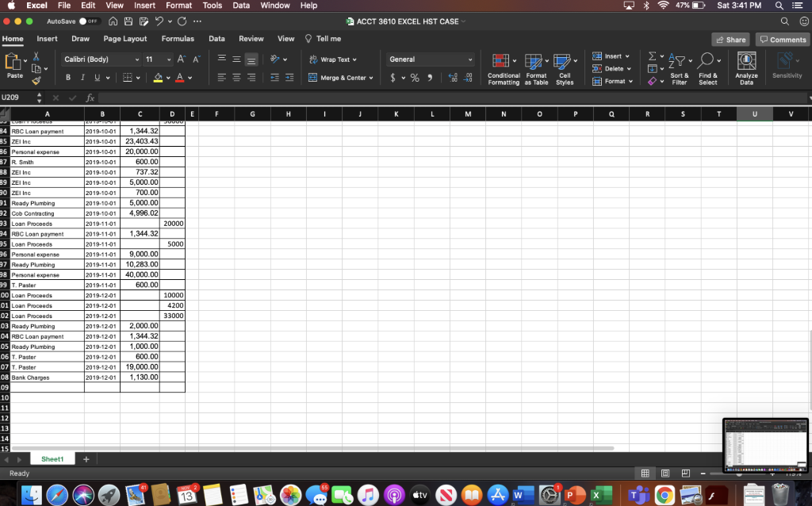Toggle italic formatting
This screenshot has width=812, height=506.
pyautogui.click(x=82, y=77)
